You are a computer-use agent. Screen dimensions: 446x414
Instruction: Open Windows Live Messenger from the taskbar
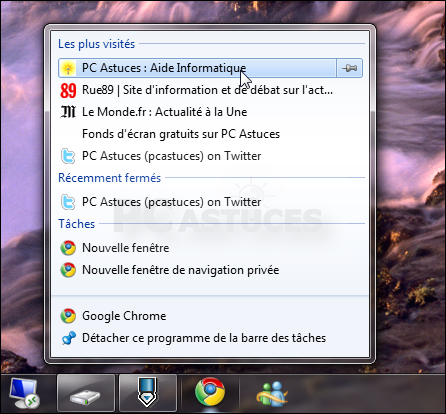[271, 393]
